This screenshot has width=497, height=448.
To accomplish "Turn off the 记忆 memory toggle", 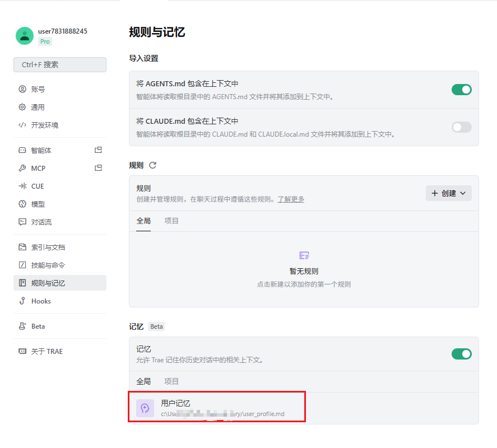I will point(462,354).
